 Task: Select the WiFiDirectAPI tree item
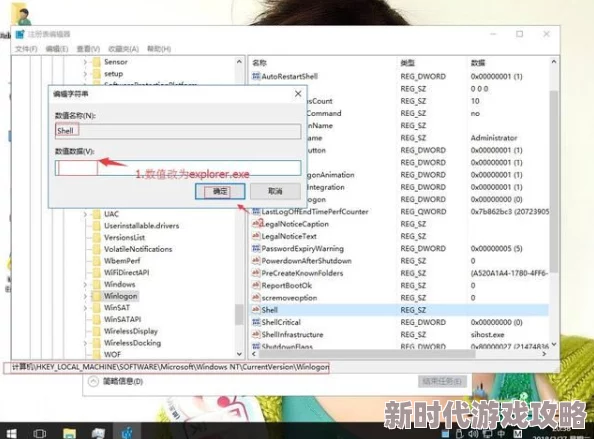point(127,273)
